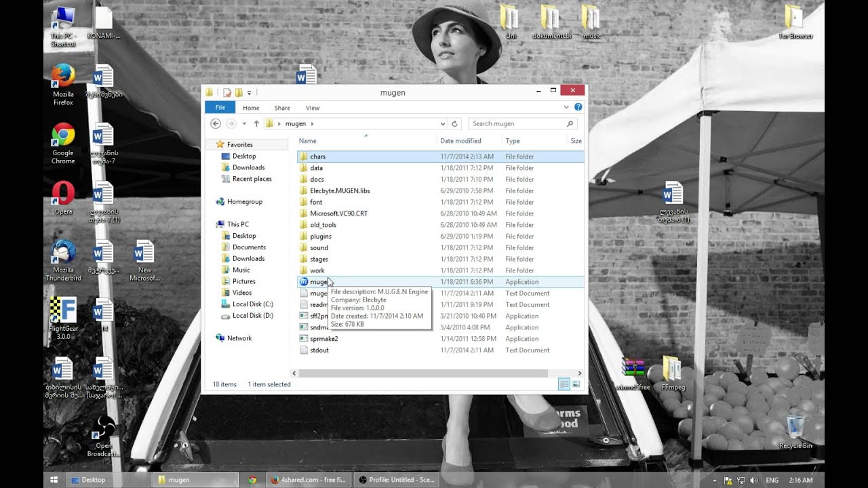Open Mozilla Thunderbird desktop shortcut
Screen dimensions: 868x488
pos(63,260)
